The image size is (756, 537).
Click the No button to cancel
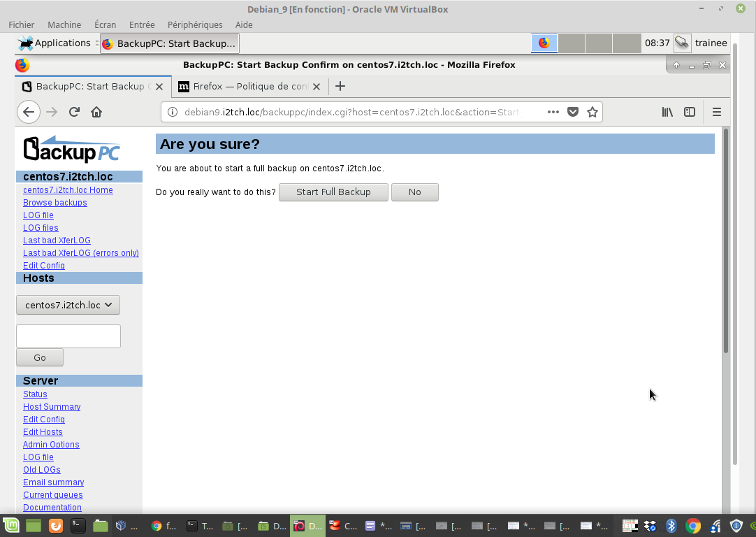pos(414,192)
